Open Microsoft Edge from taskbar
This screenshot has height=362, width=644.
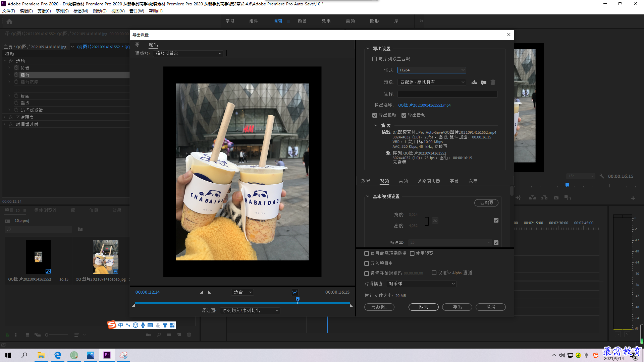click(58, 355)
